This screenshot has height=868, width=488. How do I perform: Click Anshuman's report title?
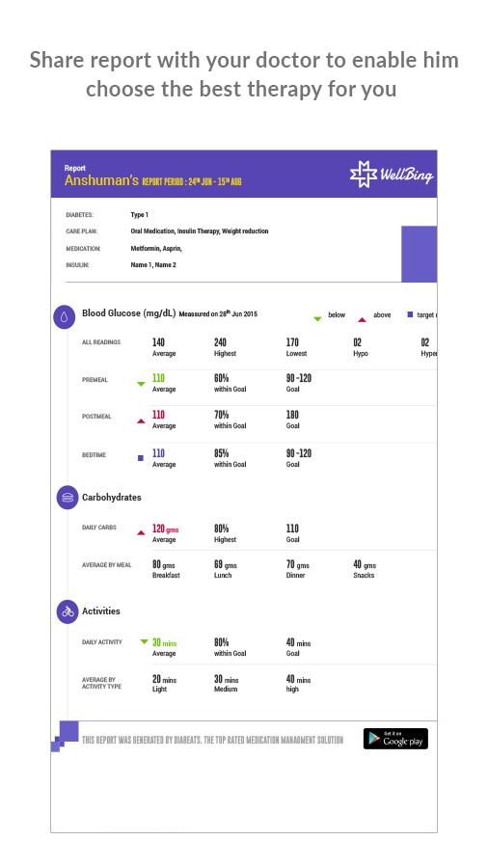coord(101,180)
